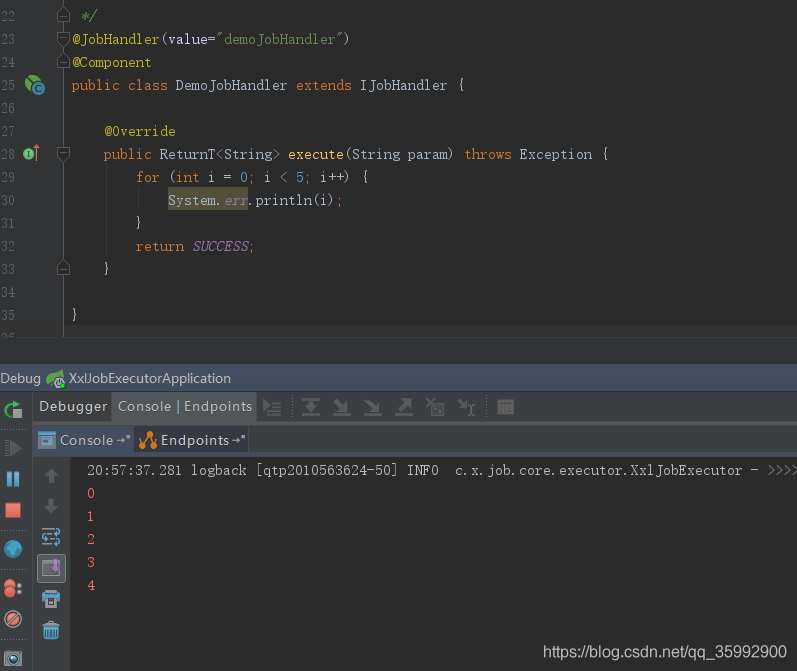
Task: Collapse execute method fold at line 28
Action: pos(64,154)
